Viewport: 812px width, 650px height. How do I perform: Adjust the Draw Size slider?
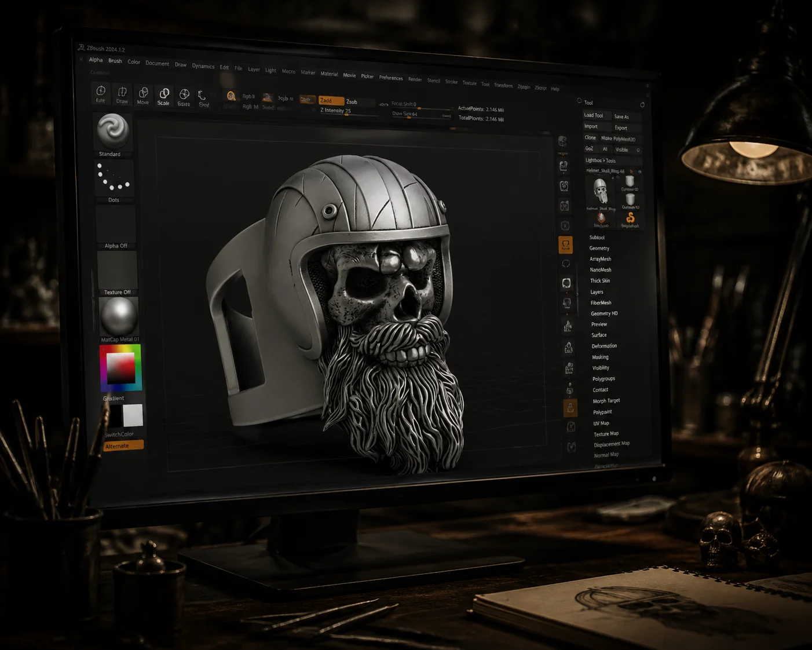[x=422, y=114]
